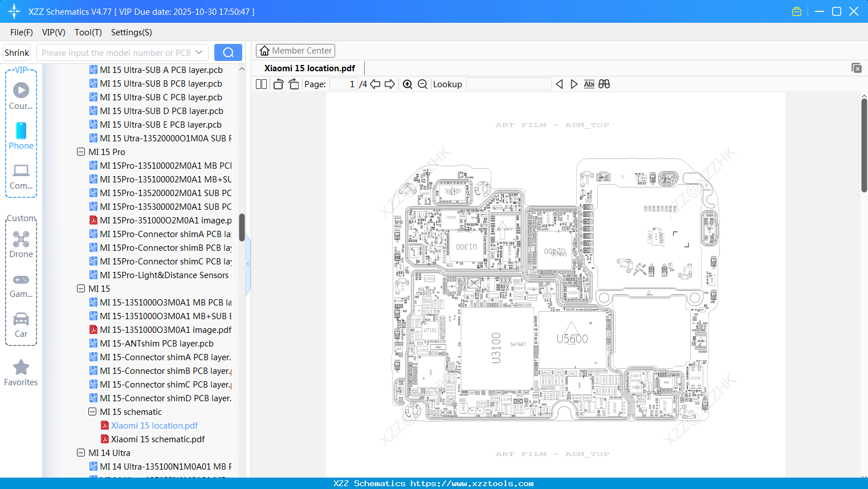
Task: Click the Member Center button
Action: pyautogui.click(x=295, y=50)
